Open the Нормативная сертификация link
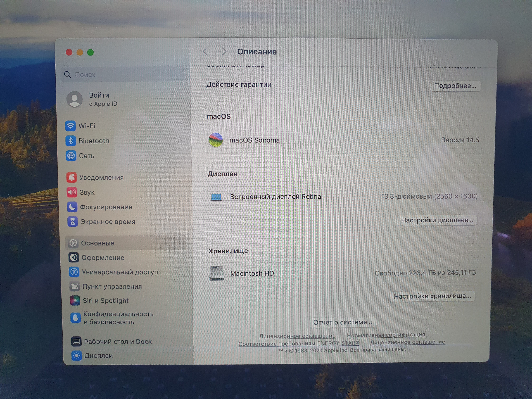The width and height of the screenshot is (532, 399). tap(386, 335)
